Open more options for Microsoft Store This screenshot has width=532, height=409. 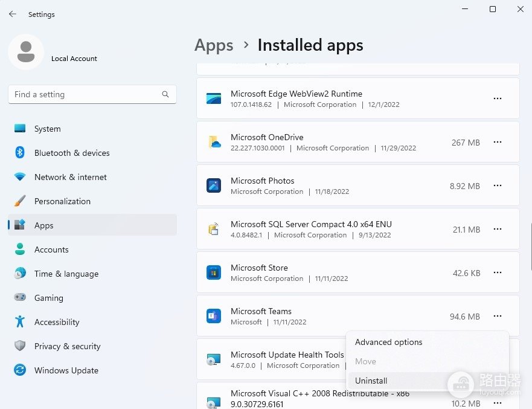point(498,272)
